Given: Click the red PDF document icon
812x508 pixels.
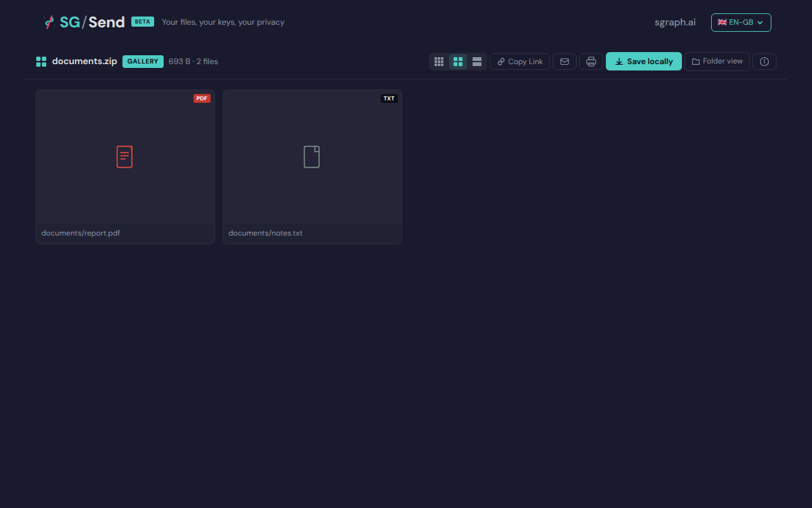Looking at the screenshot, I should click(124, 157).
